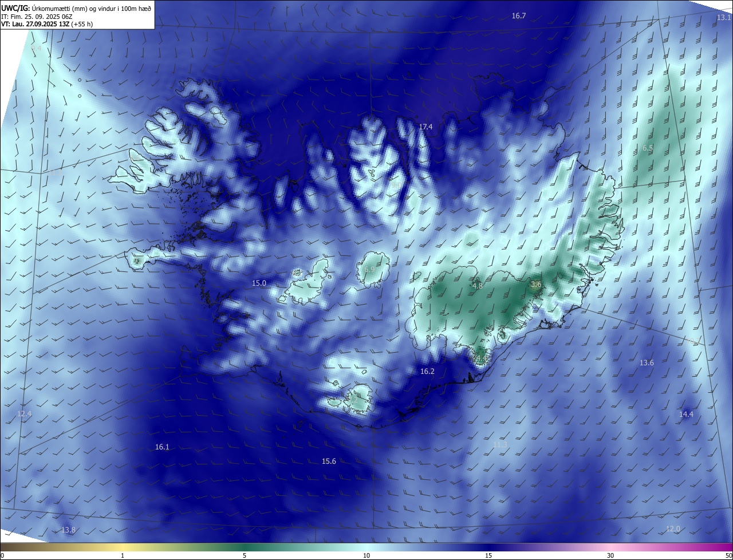Click the 15.6 value label on the map
Screen dimensions: 733x560
[x=329, y=462]
